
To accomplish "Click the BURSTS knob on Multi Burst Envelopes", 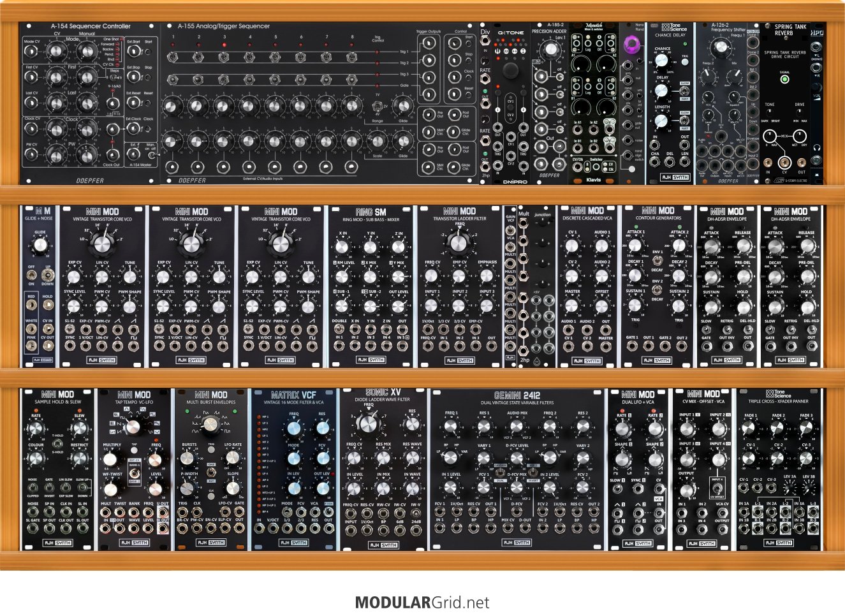I will pos(188,458).
